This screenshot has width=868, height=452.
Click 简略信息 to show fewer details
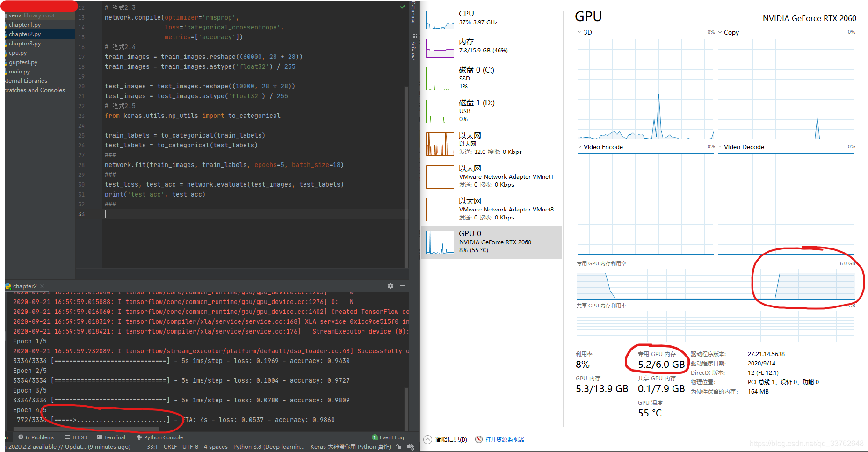[x=451, y=439]
